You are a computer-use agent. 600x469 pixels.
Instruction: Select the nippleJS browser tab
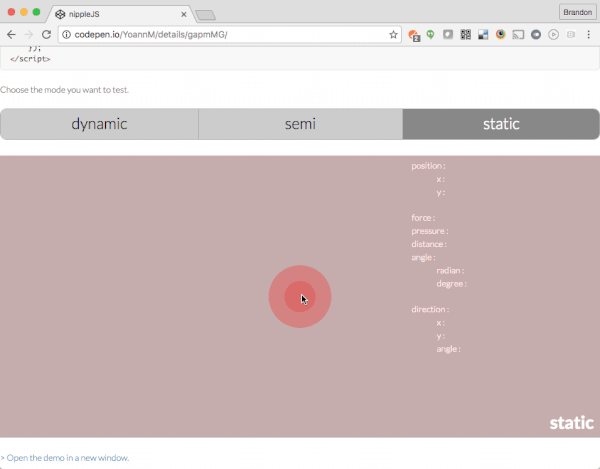click(x=119, y=14)
